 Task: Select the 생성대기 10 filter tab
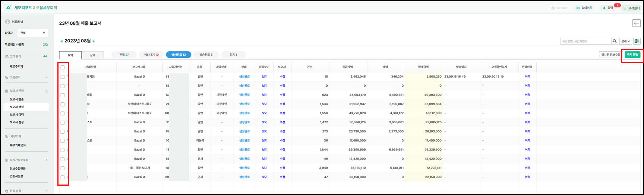(x=151, y=55)
